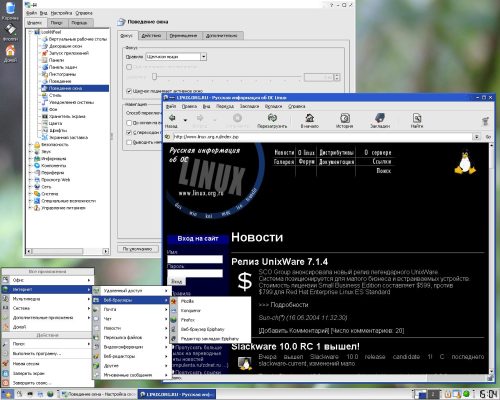Select Запереть экран lock item
Screen dimensions: 500x400
point(47,373)
